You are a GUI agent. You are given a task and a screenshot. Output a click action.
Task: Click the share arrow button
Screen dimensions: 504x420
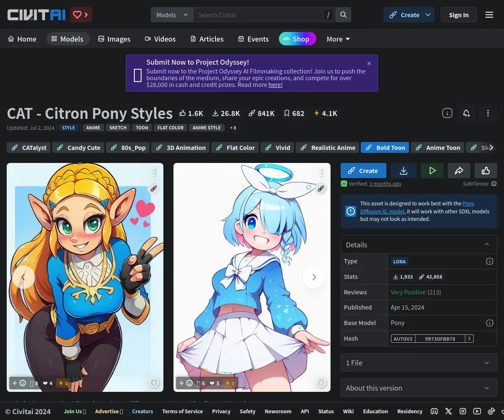coord(459,171)
